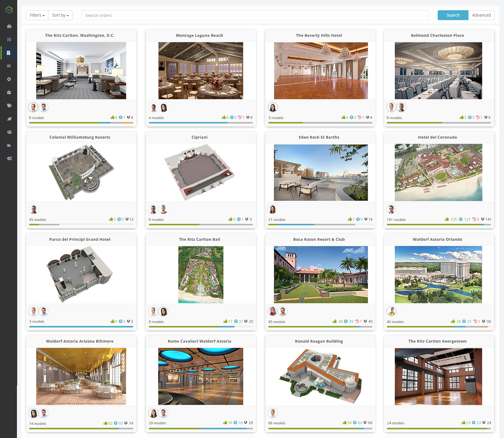
Task: Open Advanced search options
Action: click(x=481, y=15)
